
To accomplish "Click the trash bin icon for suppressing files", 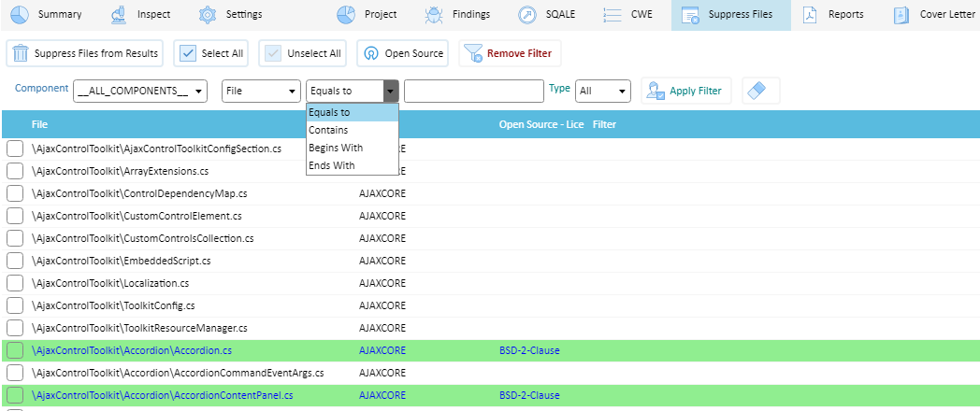I will [x=22, y=53].
